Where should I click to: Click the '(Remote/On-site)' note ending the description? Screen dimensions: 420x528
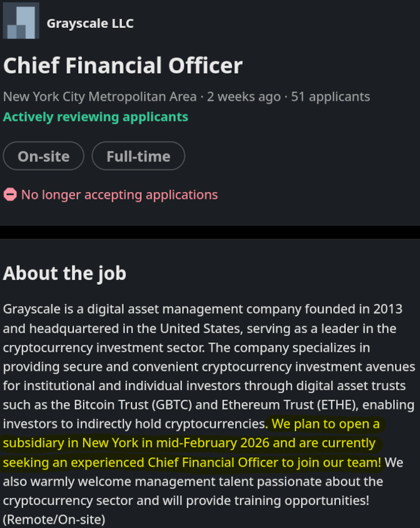pos(54,520)
